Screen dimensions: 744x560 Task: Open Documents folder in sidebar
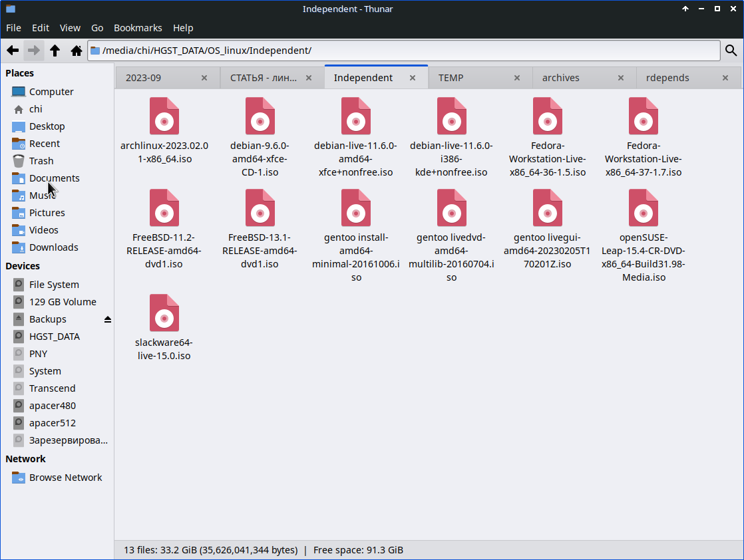pyautogui.click(x=57, y=178)
